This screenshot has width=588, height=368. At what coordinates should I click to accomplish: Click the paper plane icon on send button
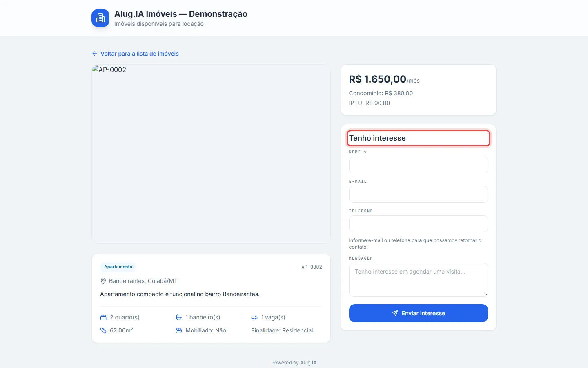pyautogui.click(x=395, y=313)
